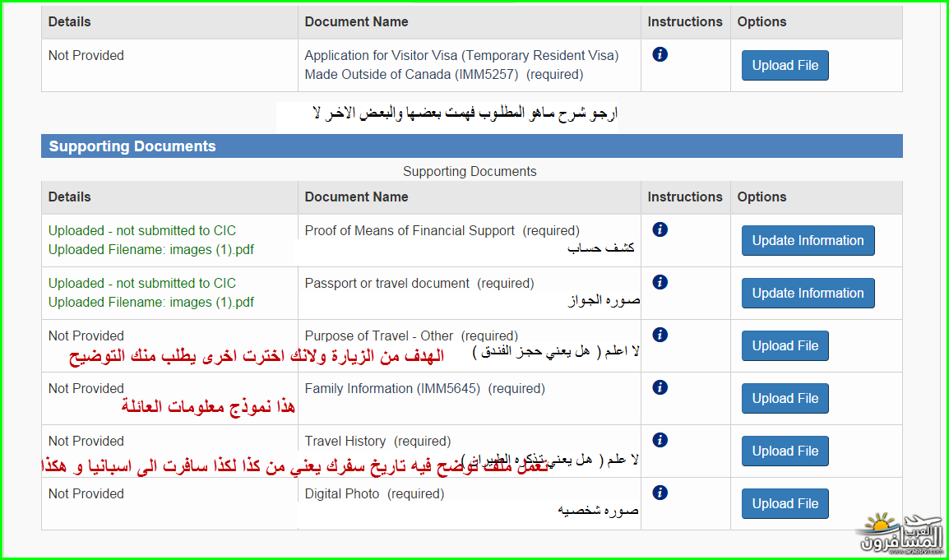Open Digital Photo instructions info icon
The height and width of the screenshot is (560, 949).
[x=660, y=493]
